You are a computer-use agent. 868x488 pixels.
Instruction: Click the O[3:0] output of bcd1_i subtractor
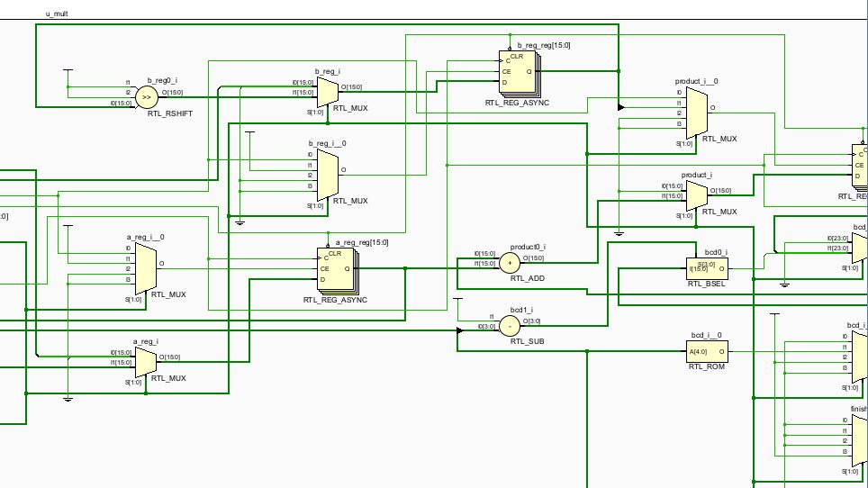tap(531, 321)
